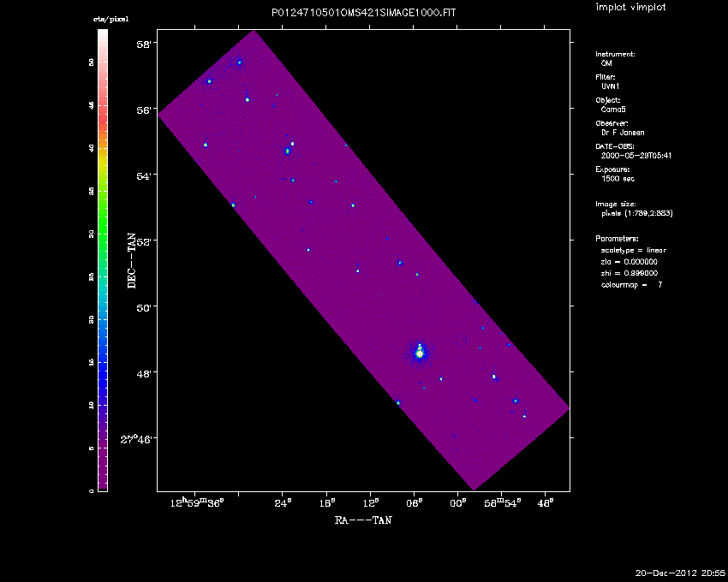This screenshot has width=728, height=582.
Task: Click the 'zhi = 0.999000' parameter
Action: 630,273
